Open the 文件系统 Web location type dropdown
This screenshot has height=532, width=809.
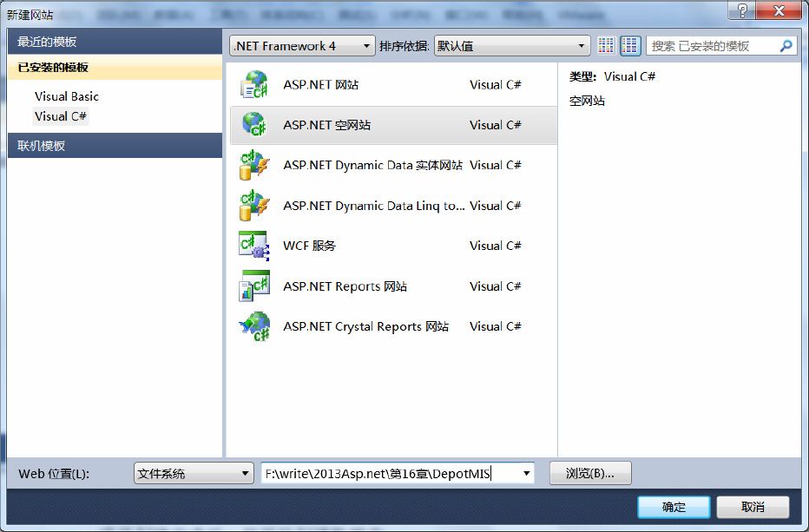click(x=194, y=473)
